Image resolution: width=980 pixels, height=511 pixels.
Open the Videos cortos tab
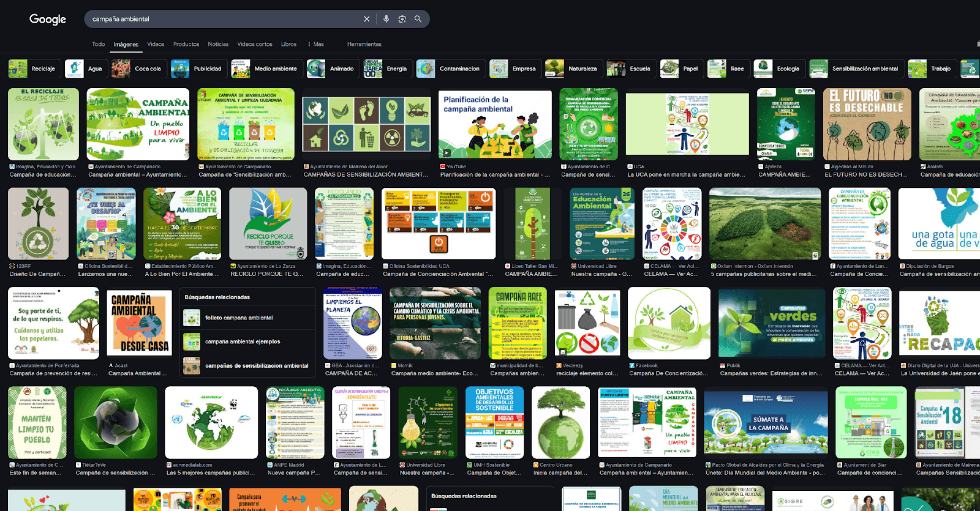point(255,44)
